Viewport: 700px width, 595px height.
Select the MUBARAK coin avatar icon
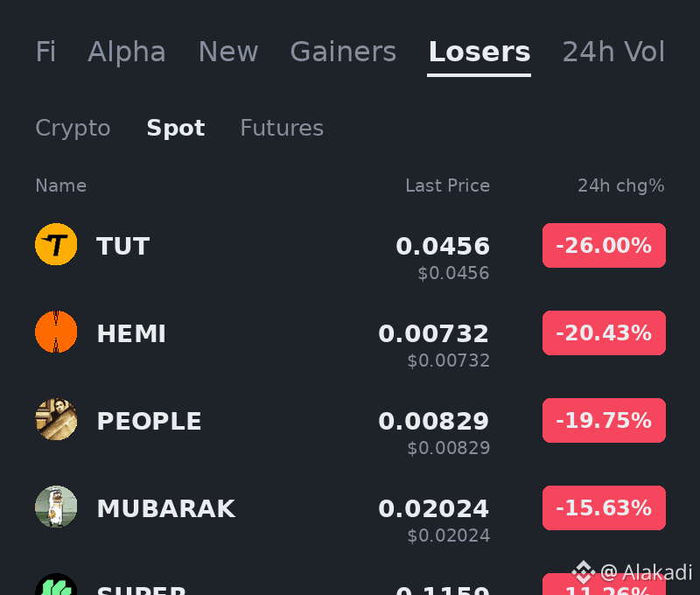(x=56, y=507)
